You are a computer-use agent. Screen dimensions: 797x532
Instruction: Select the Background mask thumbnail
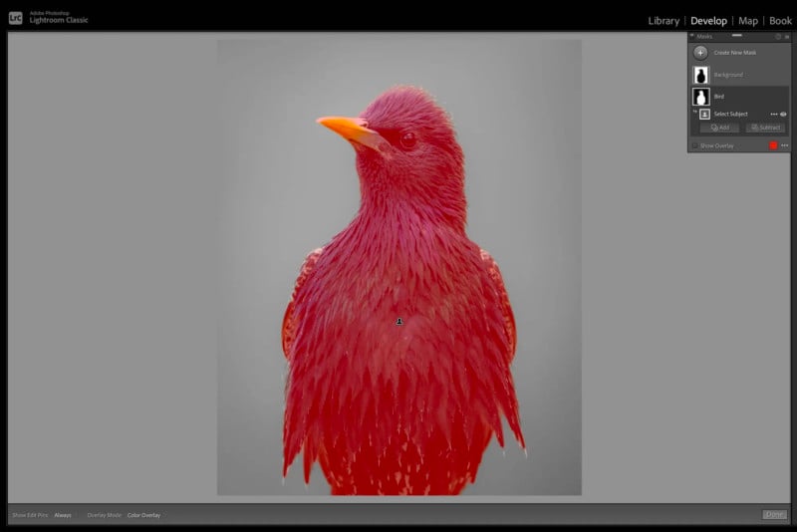point(701,75)
